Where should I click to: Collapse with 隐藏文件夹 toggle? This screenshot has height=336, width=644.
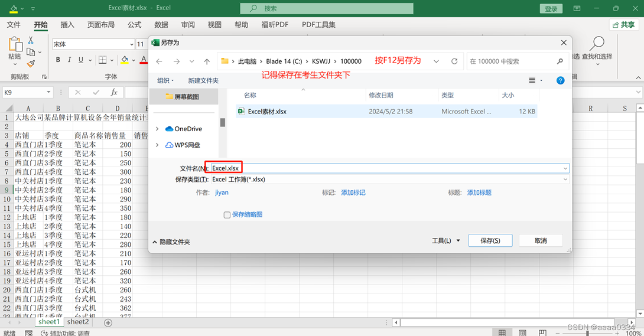coord(171,242)
